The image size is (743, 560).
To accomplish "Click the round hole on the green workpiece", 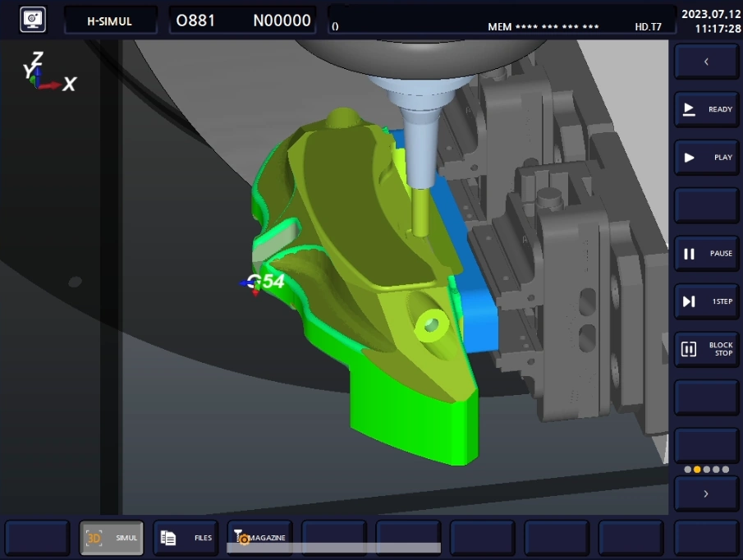I will tap(429, 326).
